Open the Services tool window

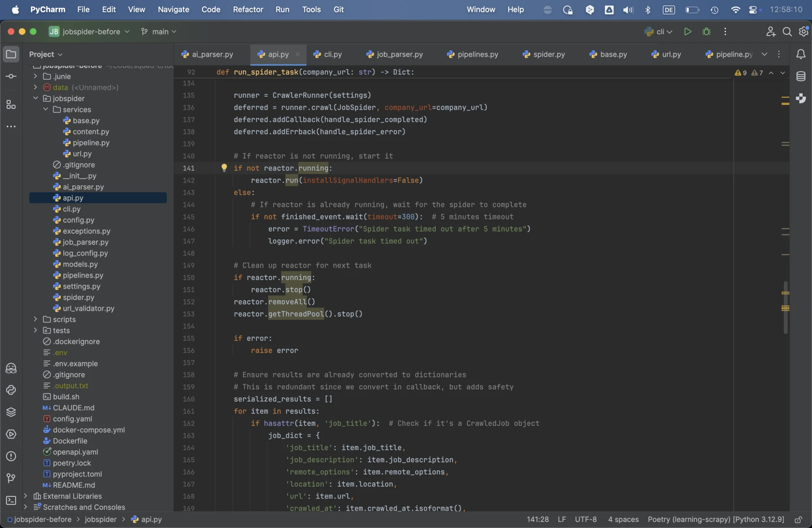pyautogui.click(x=11, y=434)
